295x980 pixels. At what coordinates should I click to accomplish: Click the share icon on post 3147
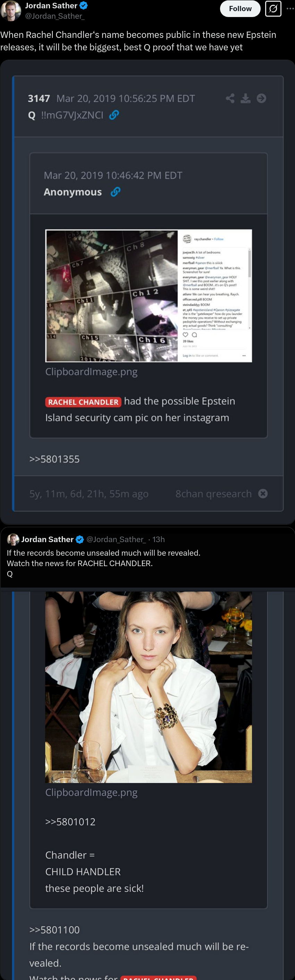coord(230,99)
